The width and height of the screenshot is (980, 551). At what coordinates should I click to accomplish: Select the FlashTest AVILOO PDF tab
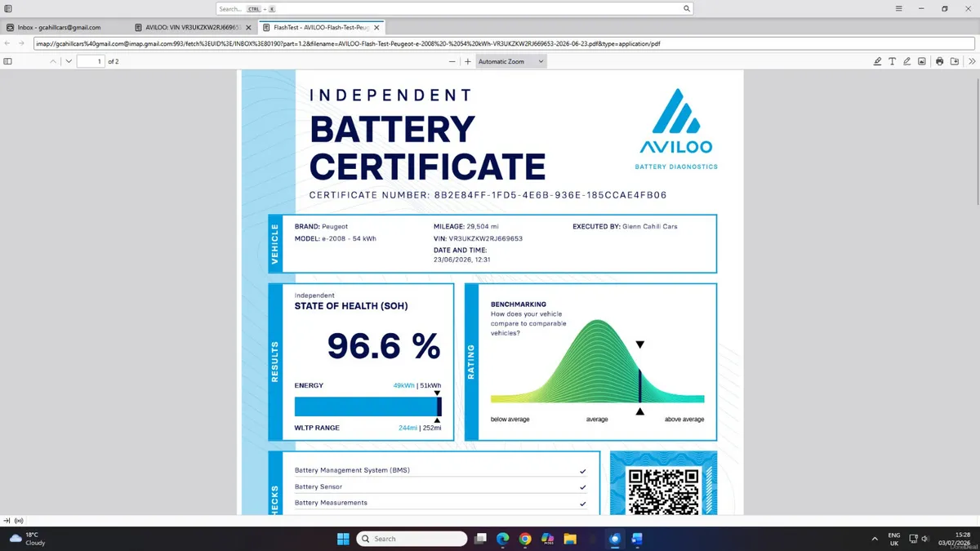(322, 27)
